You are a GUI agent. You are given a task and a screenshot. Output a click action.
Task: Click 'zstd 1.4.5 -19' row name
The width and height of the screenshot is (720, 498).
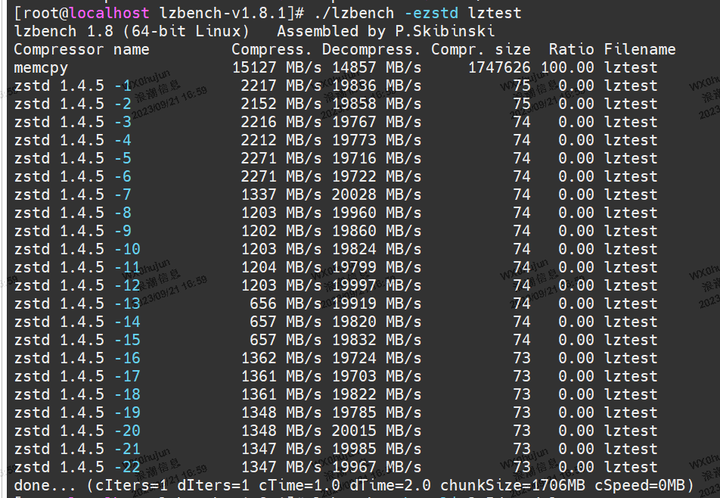(77, 413)
